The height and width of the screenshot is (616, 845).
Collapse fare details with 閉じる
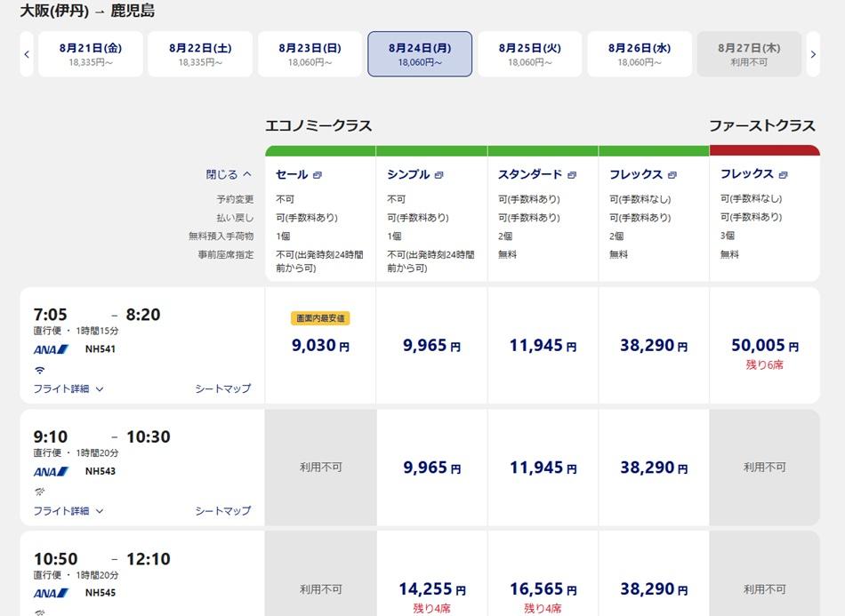[x=229, y=174]
